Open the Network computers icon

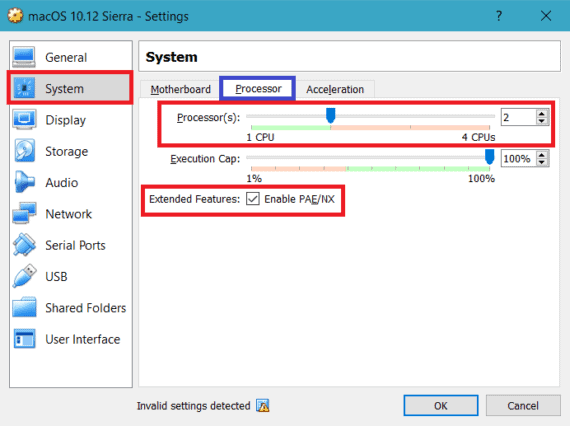pyautogui.click(x=24, y=213)
